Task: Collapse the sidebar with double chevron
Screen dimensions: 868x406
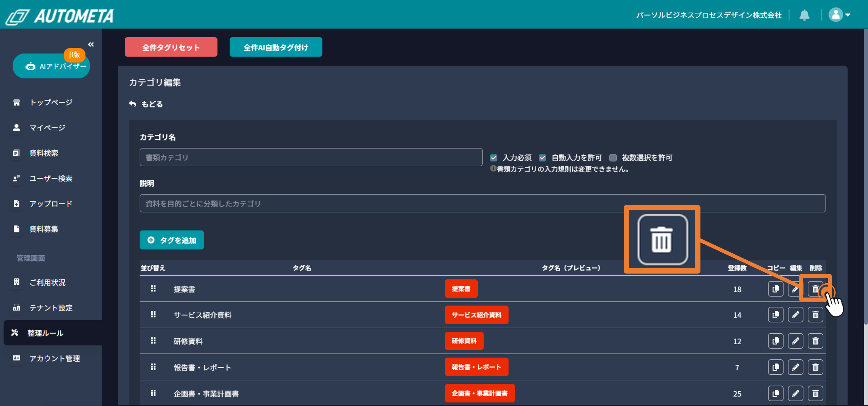Action: coord(91,44)
